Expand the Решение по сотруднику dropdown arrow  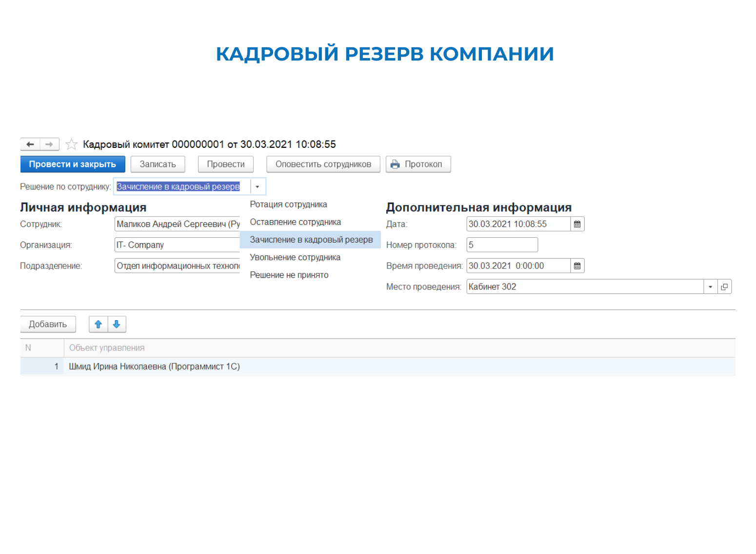[258, 187]
